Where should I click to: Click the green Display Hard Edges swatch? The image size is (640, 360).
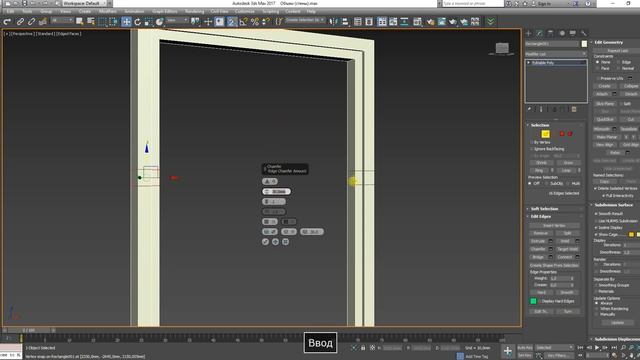click(533, 301)
